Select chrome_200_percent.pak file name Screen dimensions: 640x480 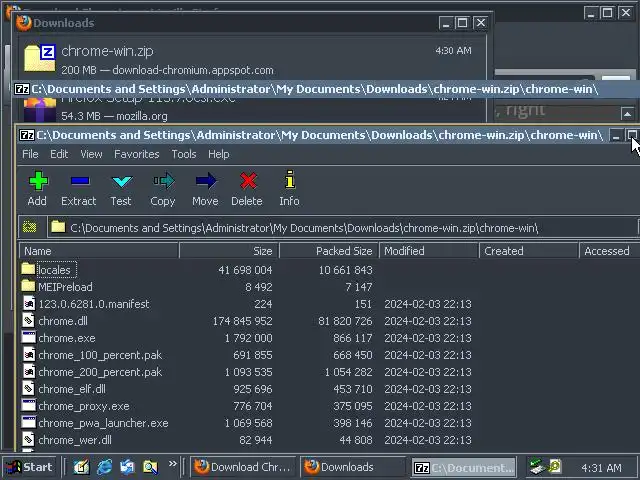(100, 372)
